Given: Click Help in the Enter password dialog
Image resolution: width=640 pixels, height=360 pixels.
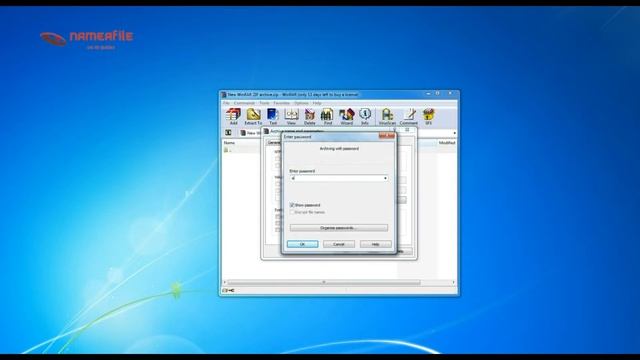Looking at the screenshot, I should (x=376, y=244).
